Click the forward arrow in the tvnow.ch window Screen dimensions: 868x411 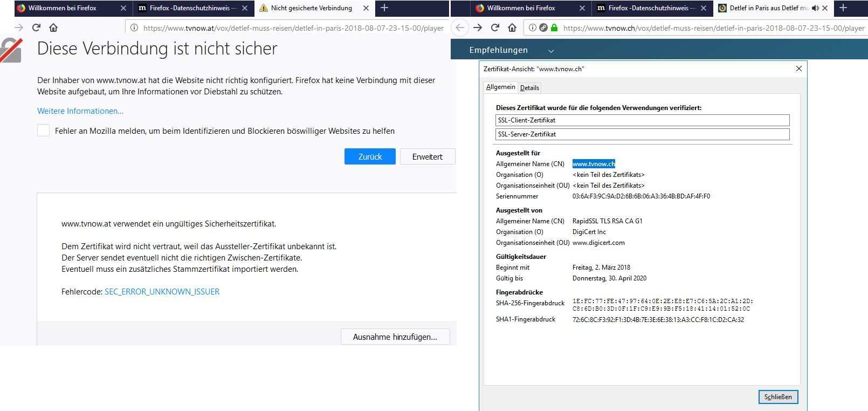click(478, 28)
